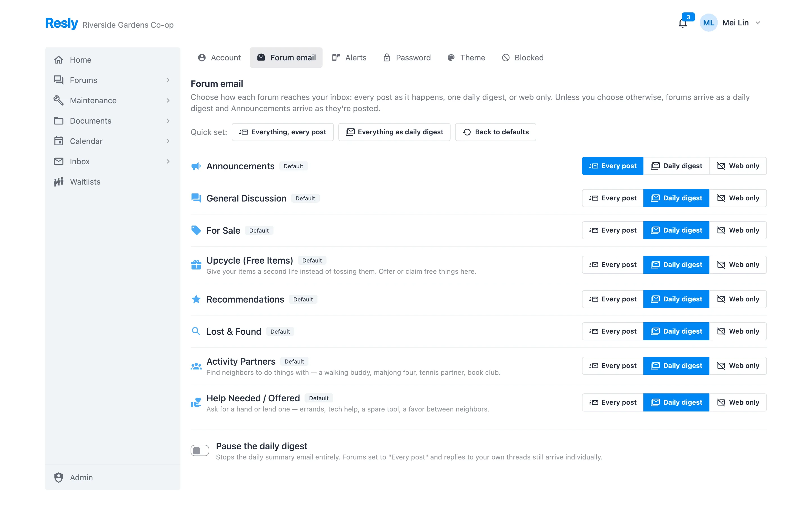Click the For Sale tag icon
Viewport: 812px width, 508px height.
(196, 231)
